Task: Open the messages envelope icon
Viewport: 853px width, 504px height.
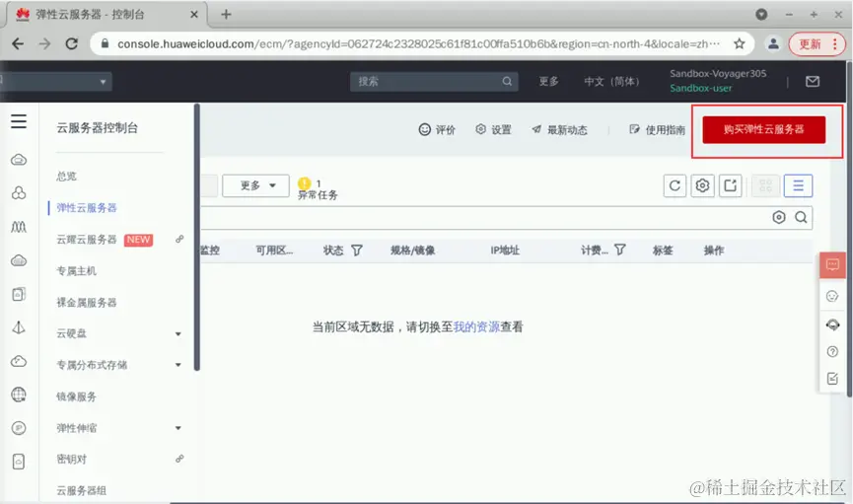Action: (x=813, y=81)
